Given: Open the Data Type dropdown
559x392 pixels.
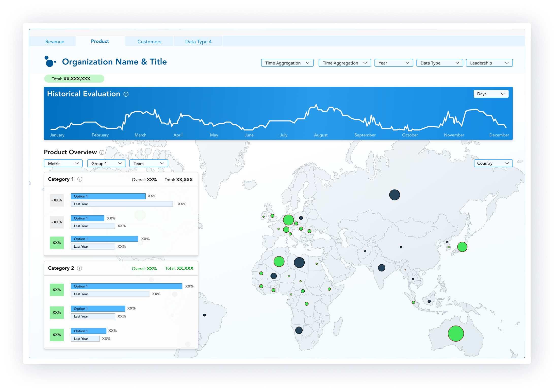Looking at the screenshot, I should (440, 63).
